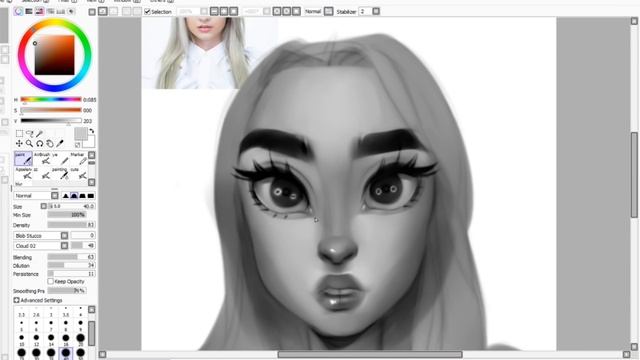Screen dimensions: 640x360
Task: Open the Stabilizer value dropdown
Action: coord(376,11)
